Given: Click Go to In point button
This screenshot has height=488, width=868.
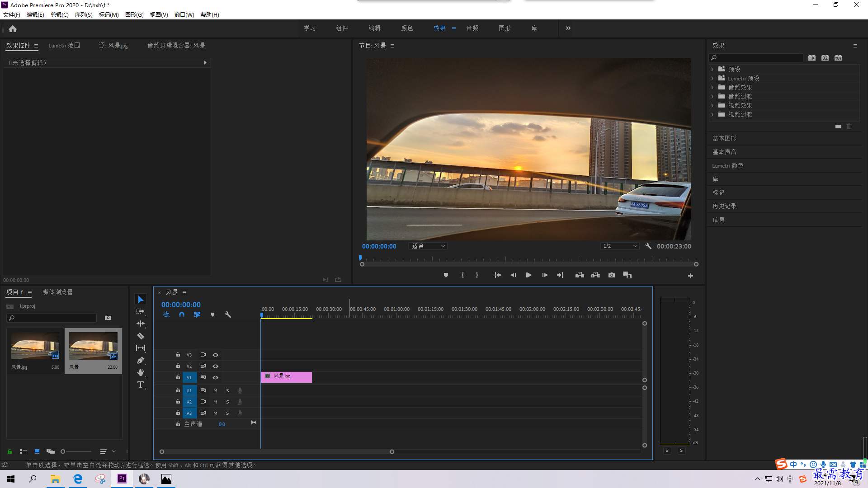Looking at the screenshot, I should pos(497,275).
